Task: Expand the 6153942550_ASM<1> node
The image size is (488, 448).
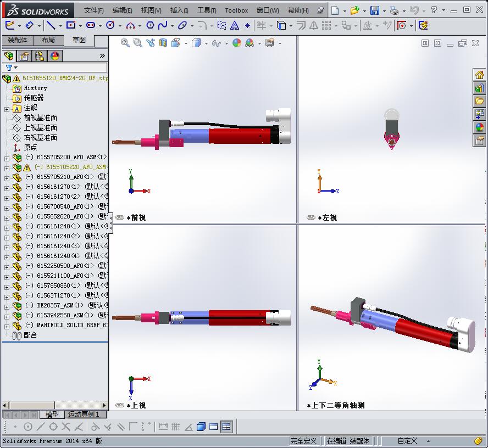Action: [x=7, y=317]
